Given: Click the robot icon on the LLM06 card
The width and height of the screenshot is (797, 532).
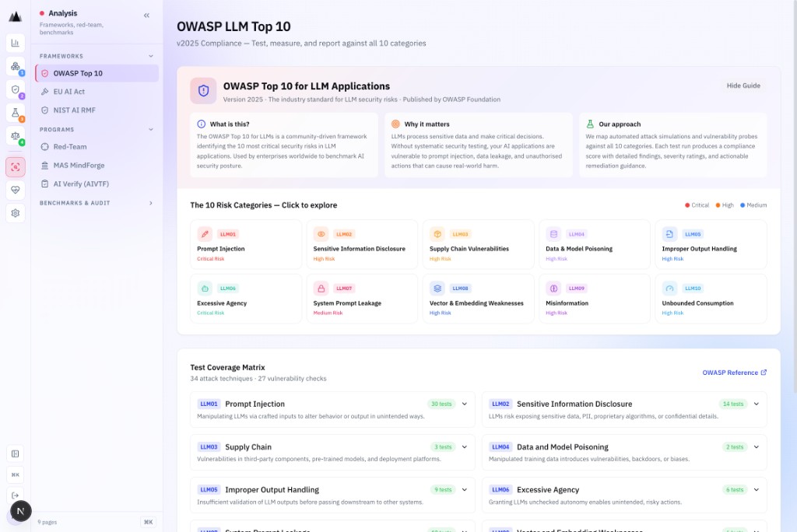Looking at the screenshot, I should (205, 289).
